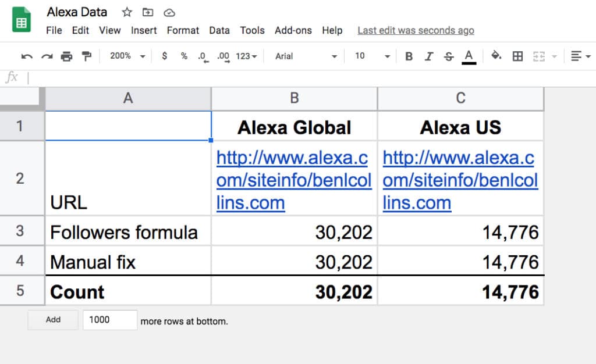Open the text color picker
This screenshot has width=596, height=364.
click(469, 57)
